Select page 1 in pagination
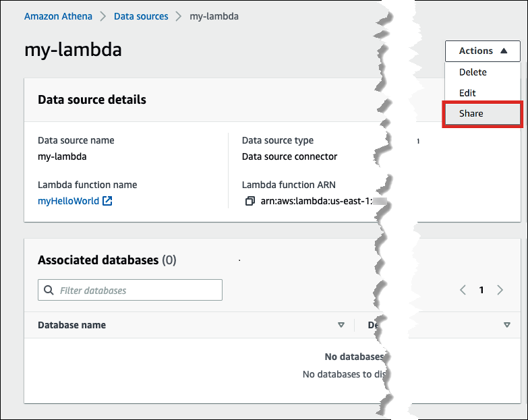 tap(481, 290)
